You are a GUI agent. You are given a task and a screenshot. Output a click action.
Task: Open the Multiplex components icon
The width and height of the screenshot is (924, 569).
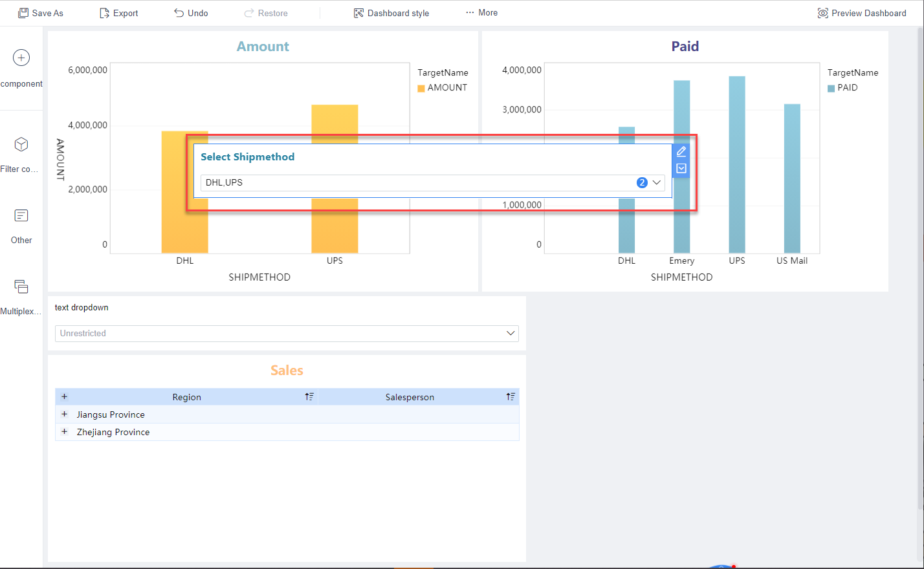pyautogui.click(x=21, y=286)
